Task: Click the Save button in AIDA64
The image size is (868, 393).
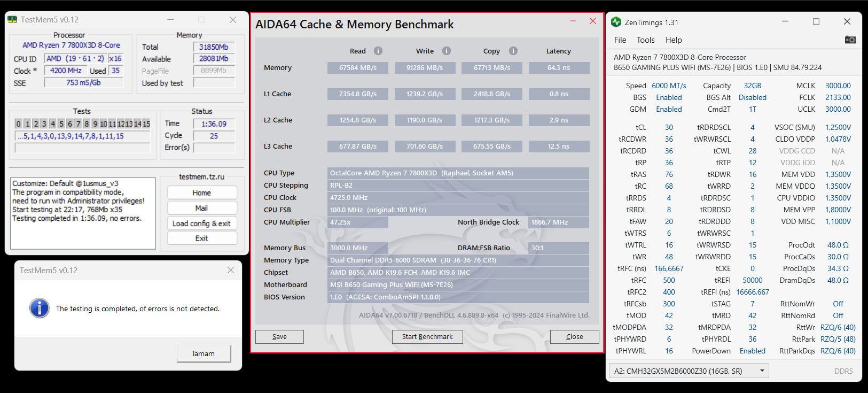Action: pyautogui.click(x=279, y=337)
